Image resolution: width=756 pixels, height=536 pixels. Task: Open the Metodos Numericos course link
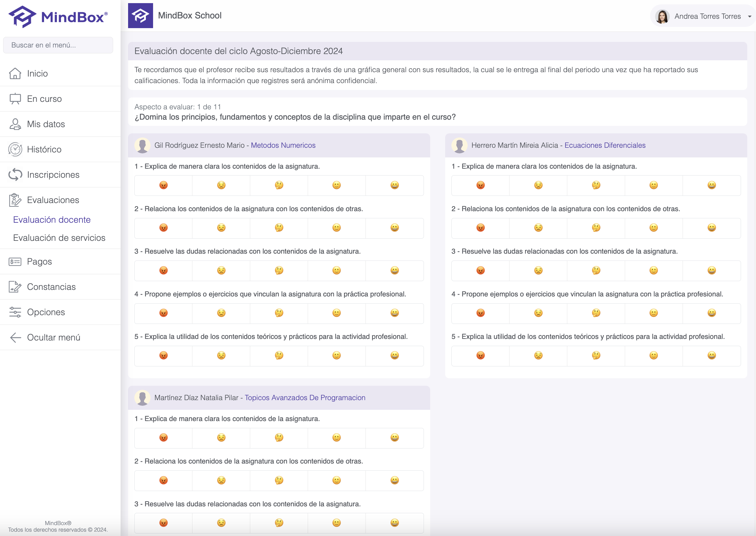click(283, 145)
